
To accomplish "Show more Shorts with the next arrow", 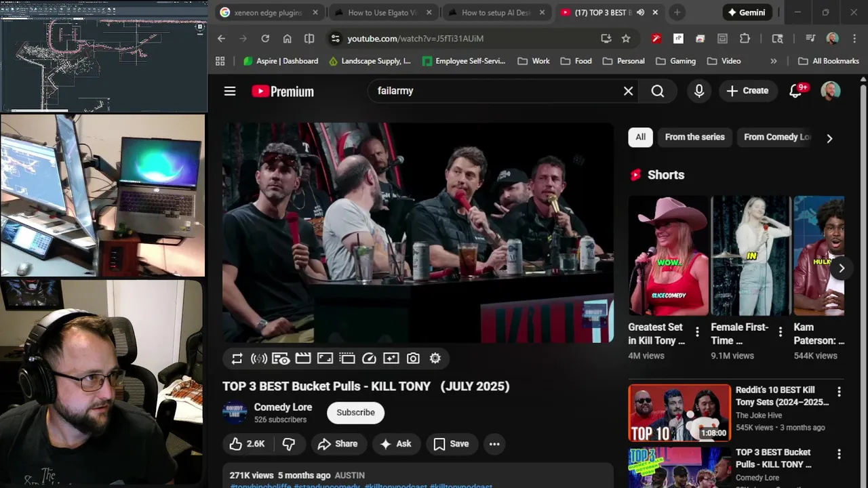I will 841,268.
